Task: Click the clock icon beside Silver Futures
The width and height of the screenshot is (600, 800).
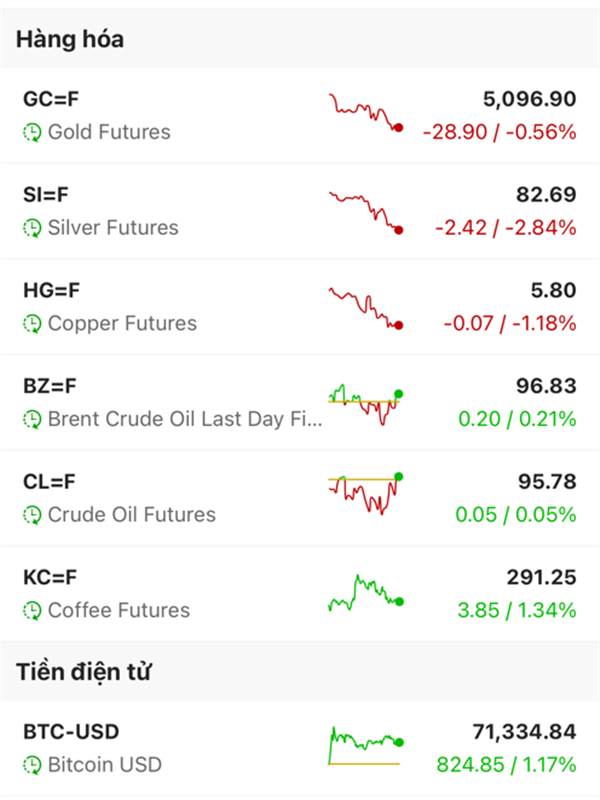Action: coord(32,228)
